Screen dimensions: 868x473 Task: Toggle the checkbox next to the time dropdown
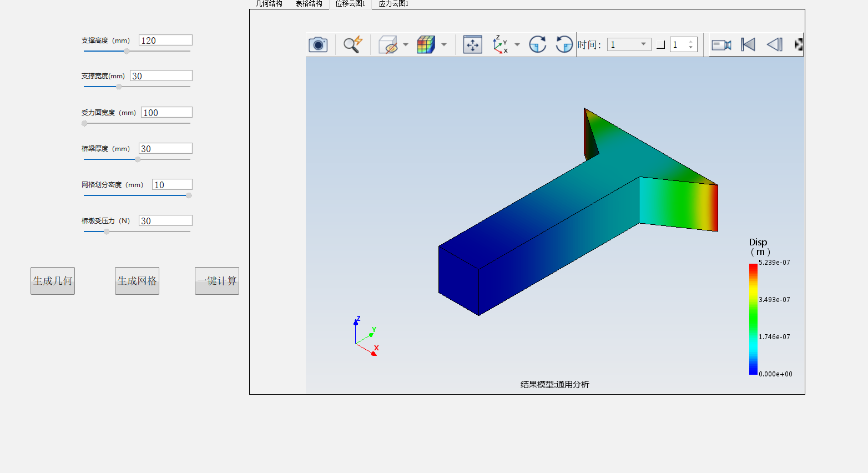(660, 45)
